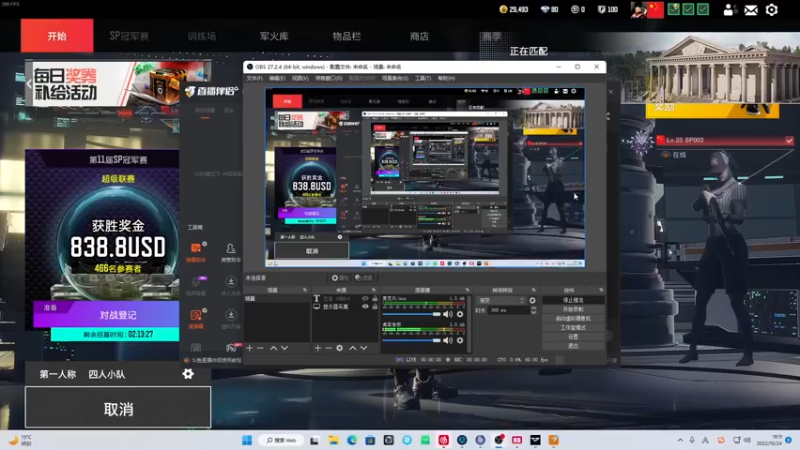Add a scene with the plus button
This screenshot has height=450, width=800.
point(249,348)
